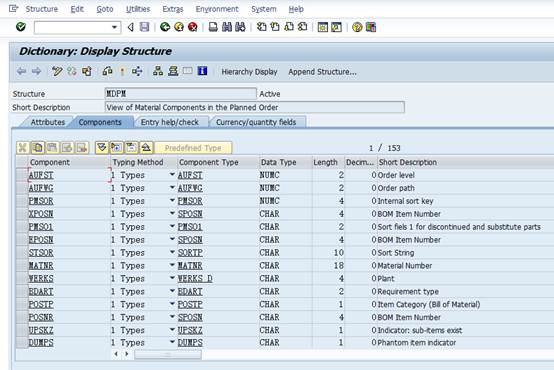The height and width of the screenshot is (370, 554).
Task: Click the Append Structure... button
Action: pyautogui.click(x=323, y=72)
